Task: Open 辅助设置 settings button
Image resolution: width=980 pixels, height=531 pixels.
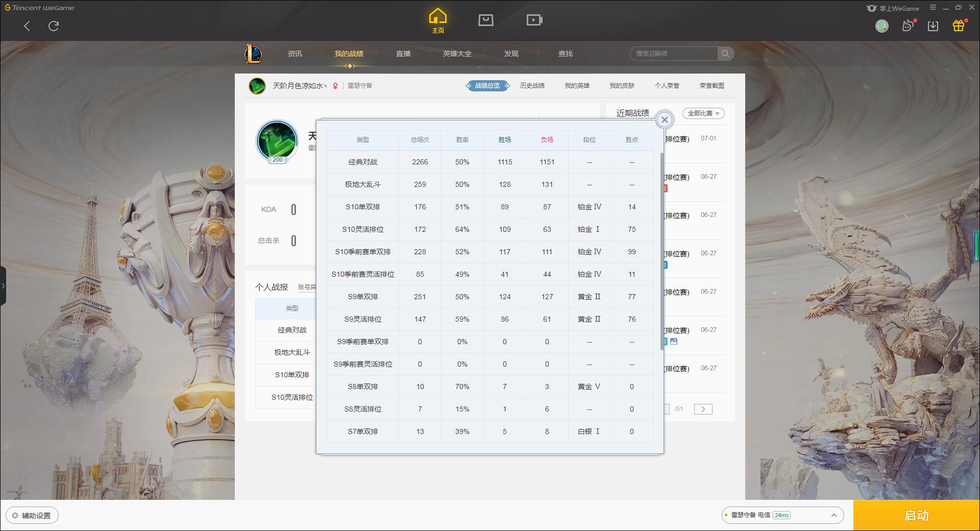Action: pyautogui.click(x=32, y=515)
